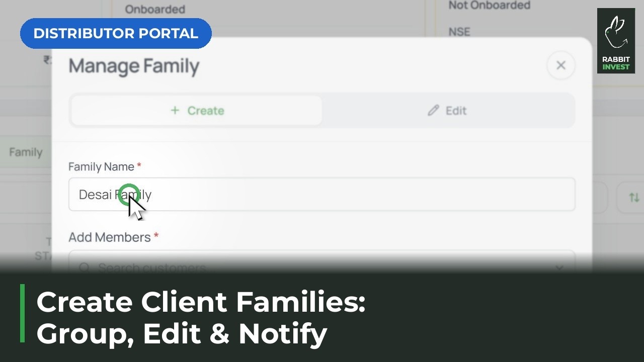
Task: Click the Rabbit Invest logo
Action: (x=616, y=41)
